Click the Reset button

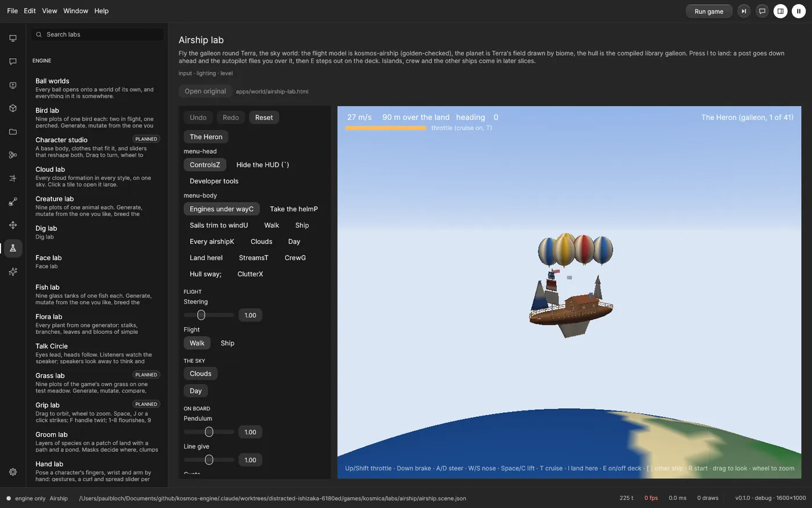click(x=264, y=118)
